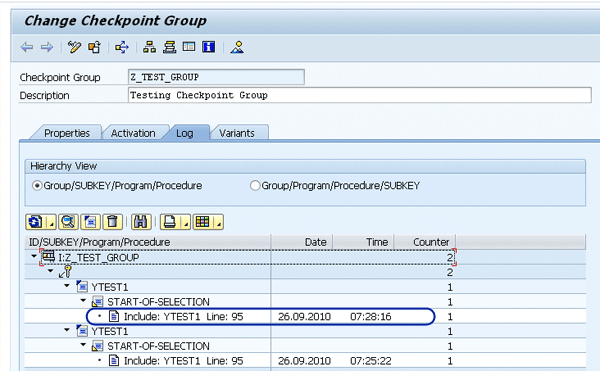Click the key icon in the SUBKEY row
600x371 pixels.
(x=65, y=272)
